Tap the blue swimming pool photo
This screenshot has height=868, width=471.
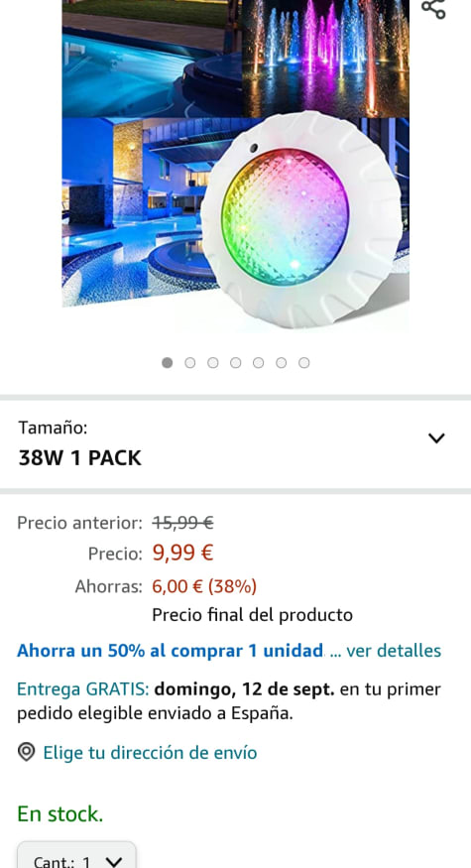152,59
